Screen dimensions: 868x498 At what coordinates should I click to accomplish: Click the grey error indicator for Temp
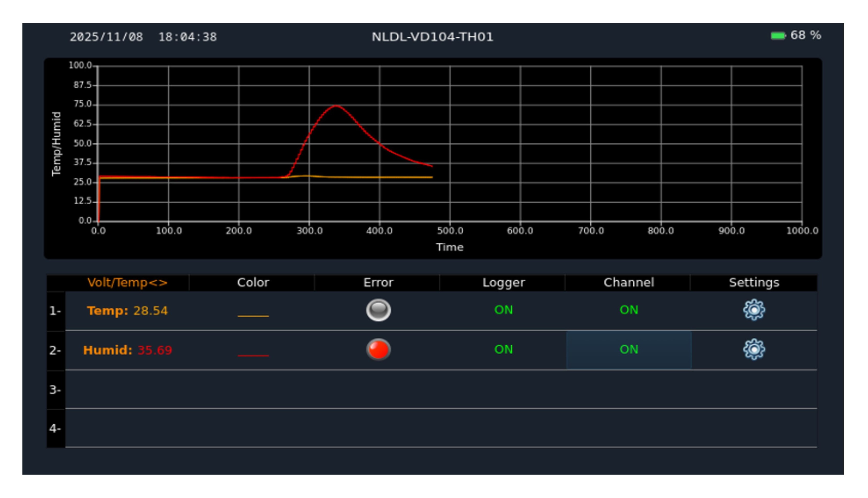coord(378,310)
